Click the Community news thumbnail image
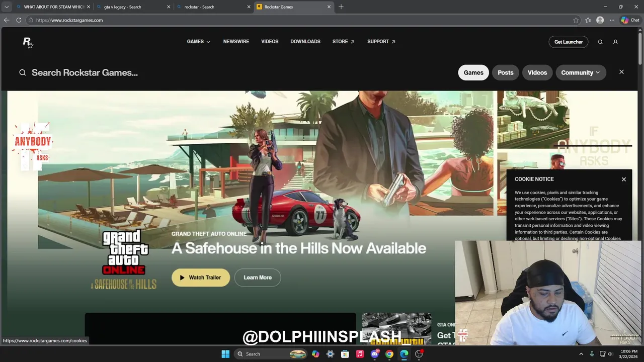This screenshot has width=644, height=362. [396, 329]
